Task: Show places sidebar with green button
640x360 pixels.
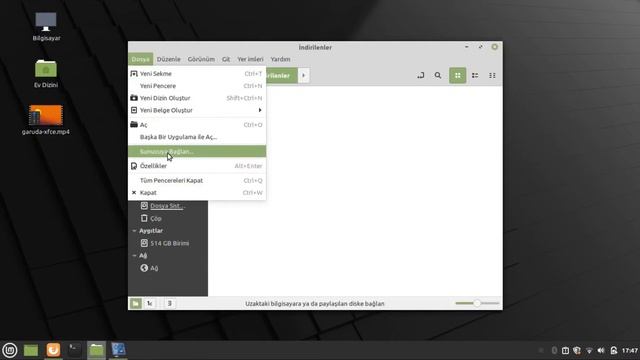Action: click(136, 303)
